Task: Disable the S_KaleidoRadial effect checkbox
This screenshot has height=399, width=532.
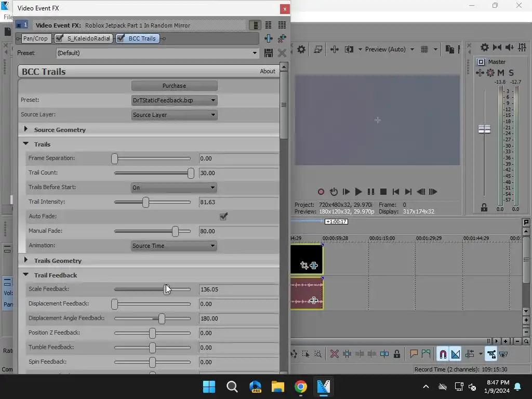Action: tap(59, 38)
